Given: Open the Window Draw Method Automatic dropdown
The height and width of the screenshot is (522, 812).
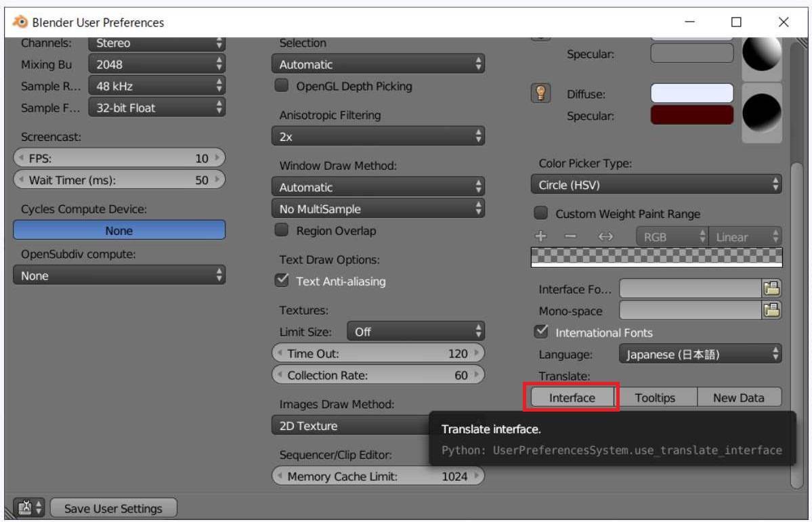Looking at the screenshot, I should (x=378, y=187).
